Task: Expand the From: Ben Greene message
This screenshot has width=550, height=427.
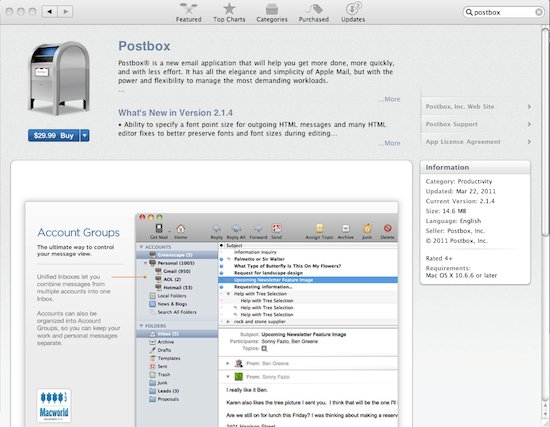Action: click(228, 363)
